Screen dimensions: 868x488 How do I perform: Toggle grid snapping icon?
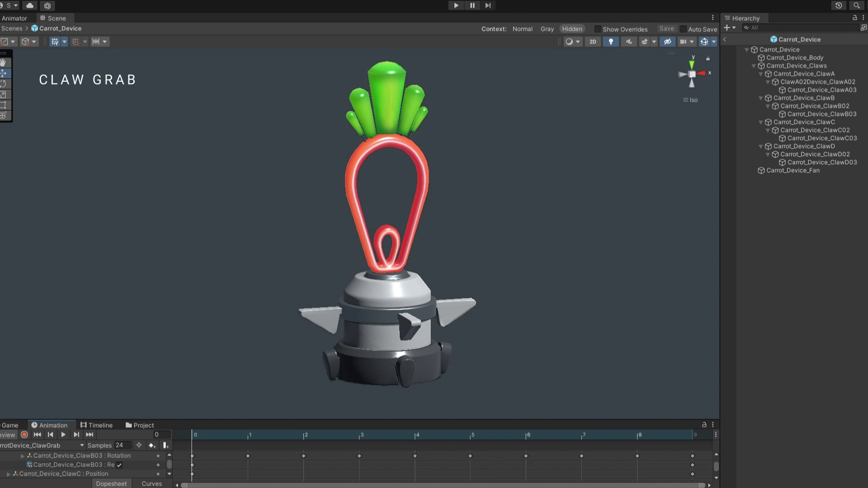pos(75,42)
